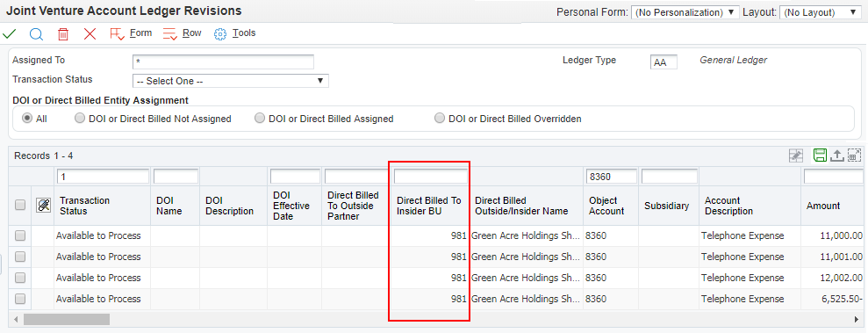Click the DOI Name filter field
Image resolution: width=868 pixels, height=333 pixels.
point(176,177)
